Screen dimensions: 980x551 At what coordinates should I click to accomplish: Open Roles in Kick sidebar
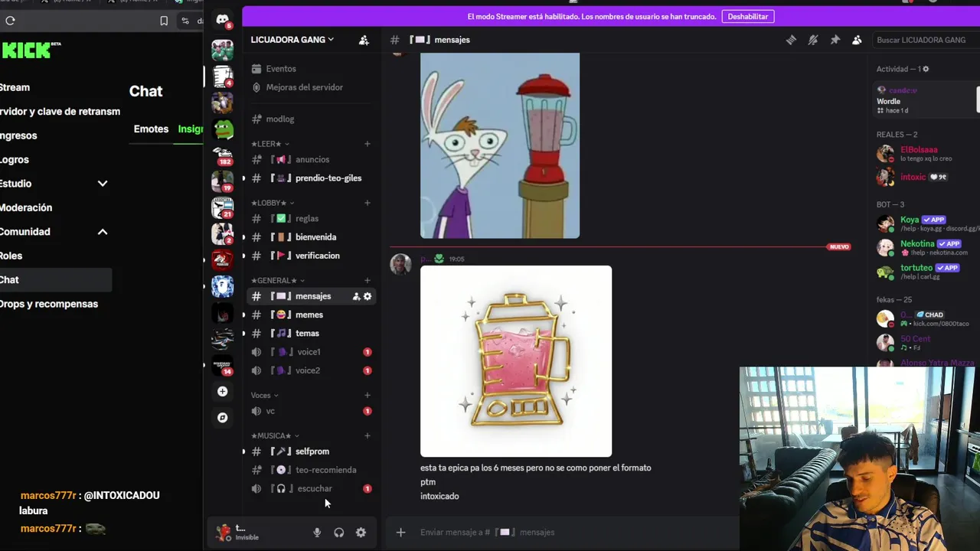(11, 256)
